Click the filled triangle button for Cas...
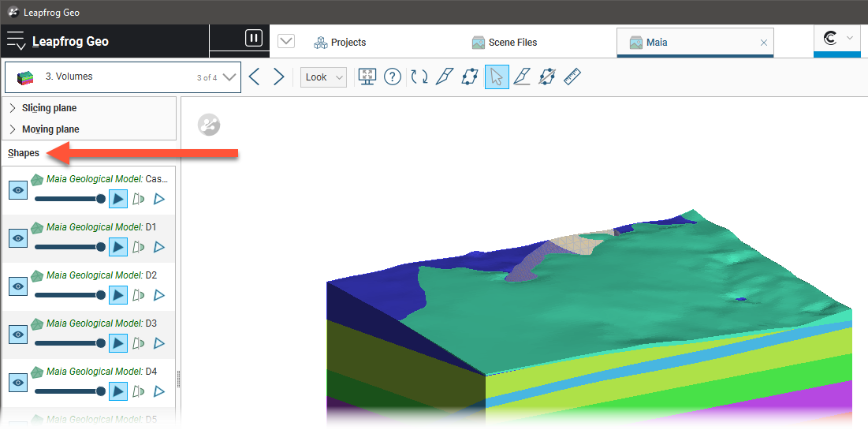 tap(118, 199)
